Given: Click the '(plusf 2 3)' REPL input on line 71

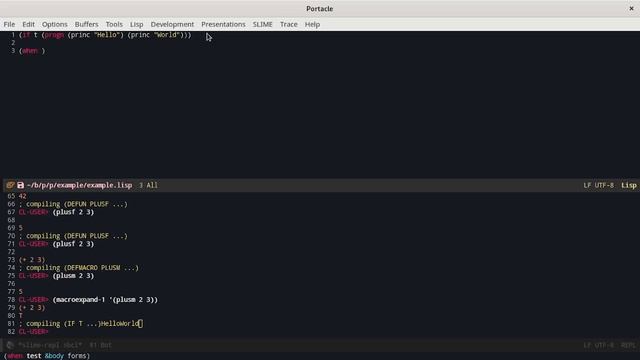Looking at the screenshot, I should 73,244.
